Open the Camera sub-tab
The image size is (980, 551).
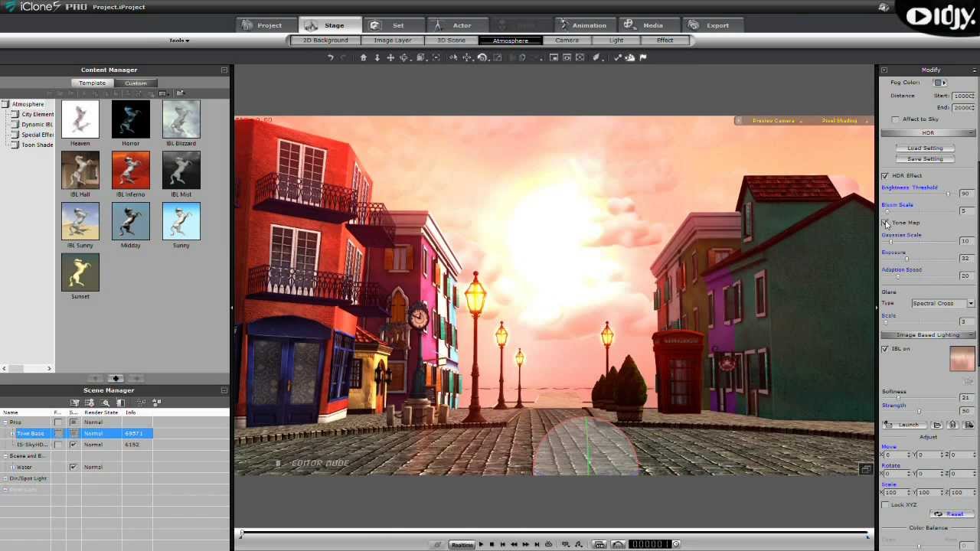(x=567, y=41)
